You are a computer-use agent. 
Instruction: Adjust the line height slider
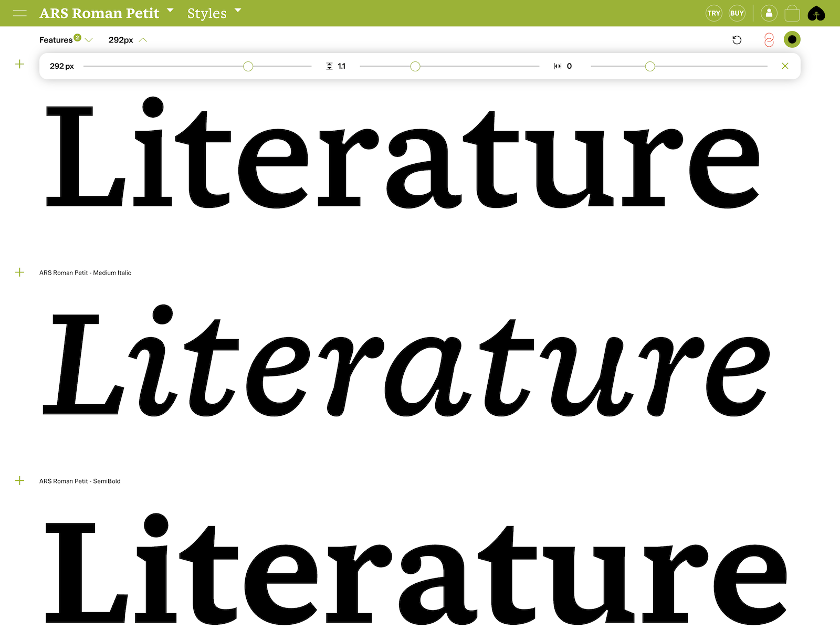pos(415,66)
